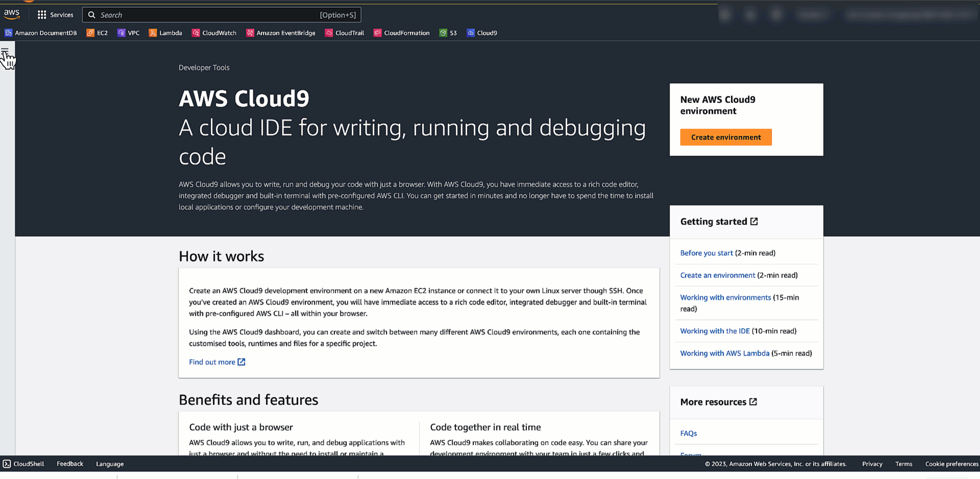This screenshot has width=980, height=479.
Task: Open the Language selector in footer
Action: point(110,464)
